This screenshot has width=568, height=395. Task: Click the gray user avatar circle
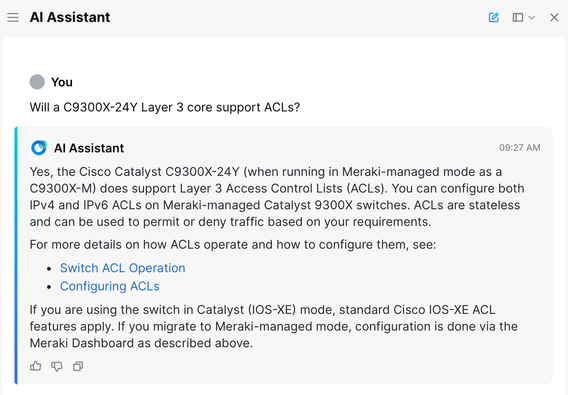37,82
